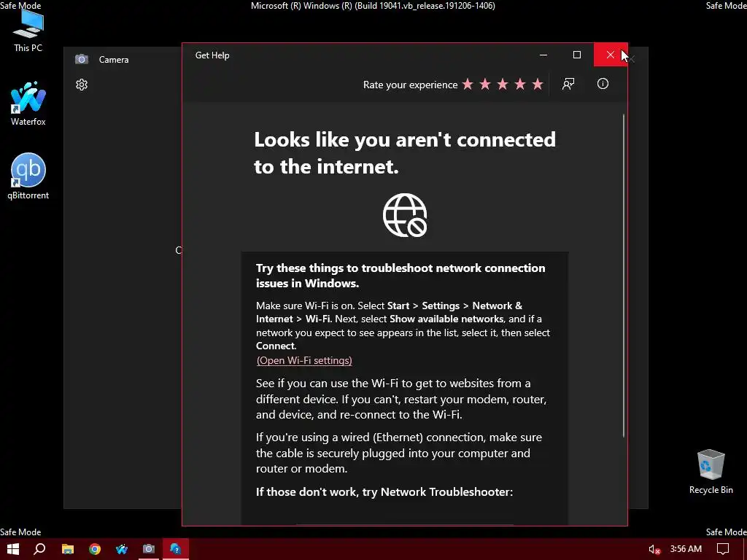This screenshot has width=747, height=560.
Task: Select the Waterfox desktop shortcut
Action: point(28,104)
